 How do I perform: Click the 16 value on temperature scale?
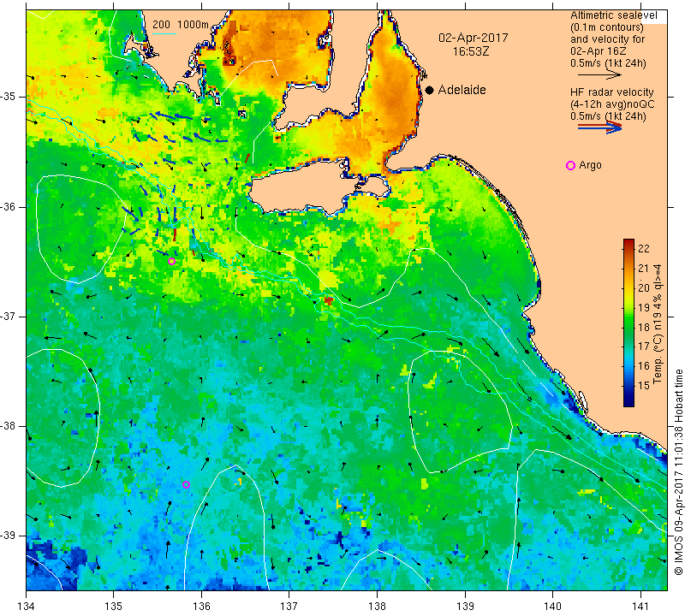pyautogui.click(x=644, y=366)
